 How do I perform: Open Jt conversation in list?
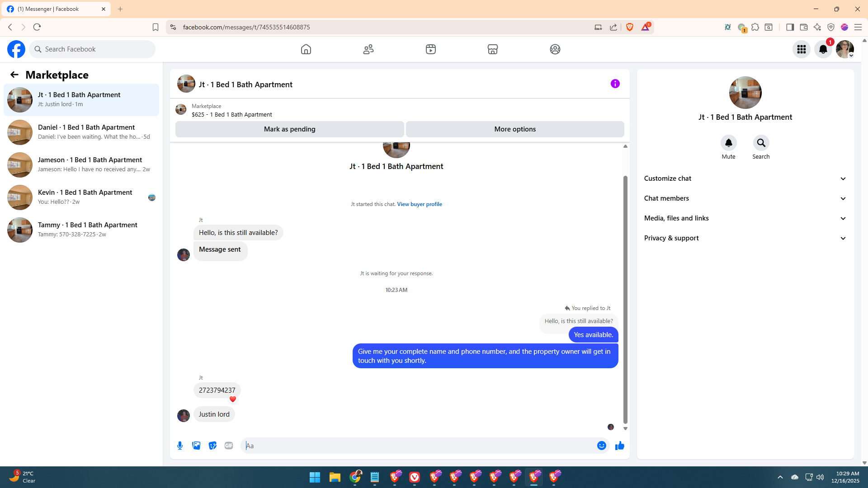(81, 100)
